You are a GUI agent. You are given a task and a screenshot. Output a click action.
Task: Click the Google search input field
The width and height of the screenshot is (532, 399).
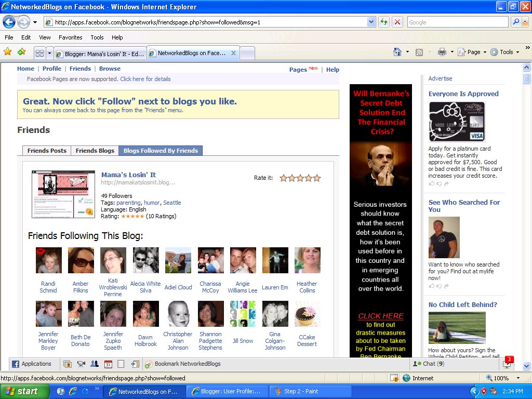[x=457, y=22]
